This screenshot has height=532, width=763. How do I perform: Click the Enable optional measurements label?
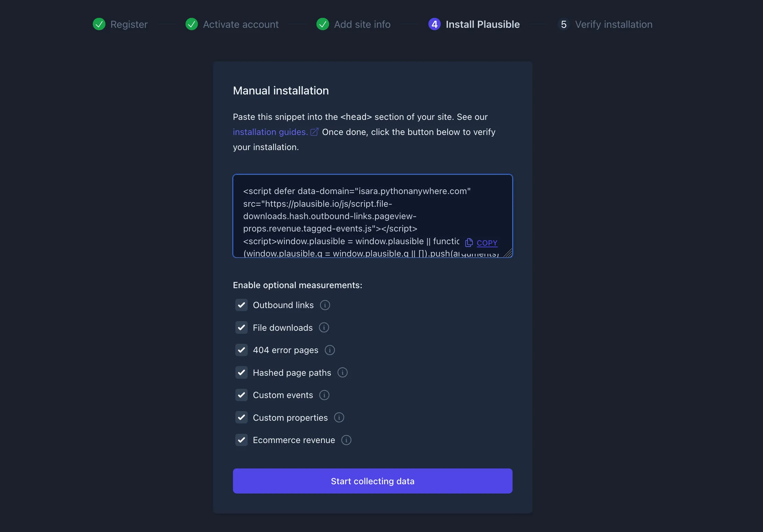point(298,285)
